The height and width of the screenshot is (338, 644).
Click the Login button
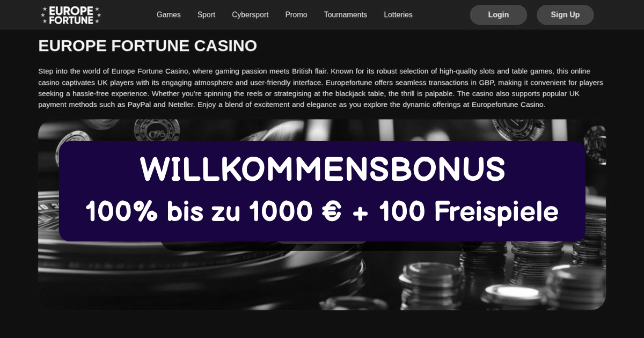click(x=499, y=15)
